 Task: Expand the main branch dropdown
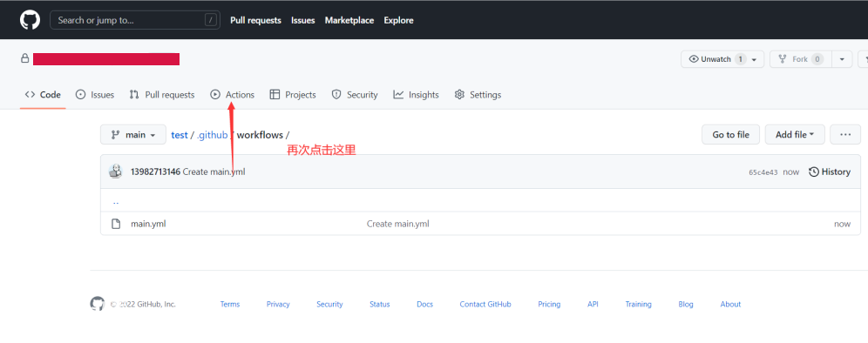click(132, 134)
